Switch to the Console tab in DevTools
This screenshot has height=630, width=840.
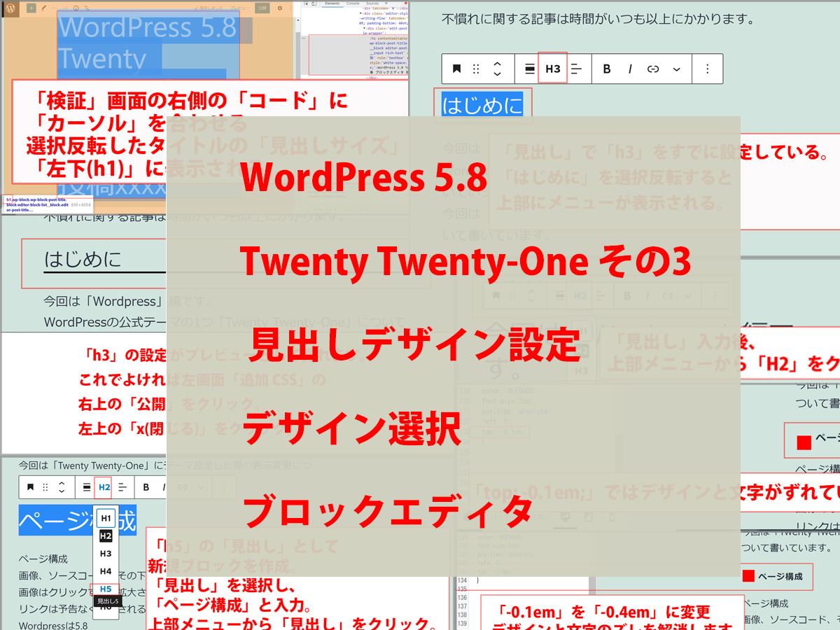point(352,3)
